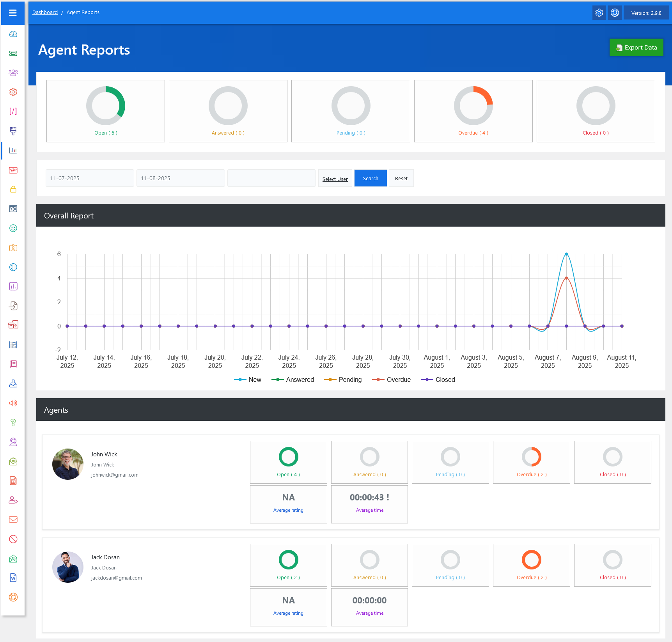The image size is (672, 642).
Task: Click the gear settings icon in header
Action: point(599,13)
